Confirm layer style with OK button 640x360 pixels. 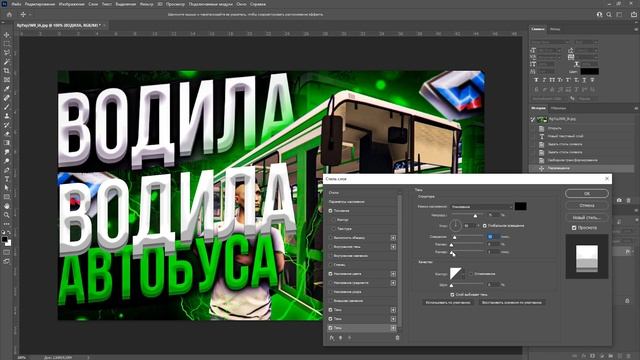click(x=587, y=193)
